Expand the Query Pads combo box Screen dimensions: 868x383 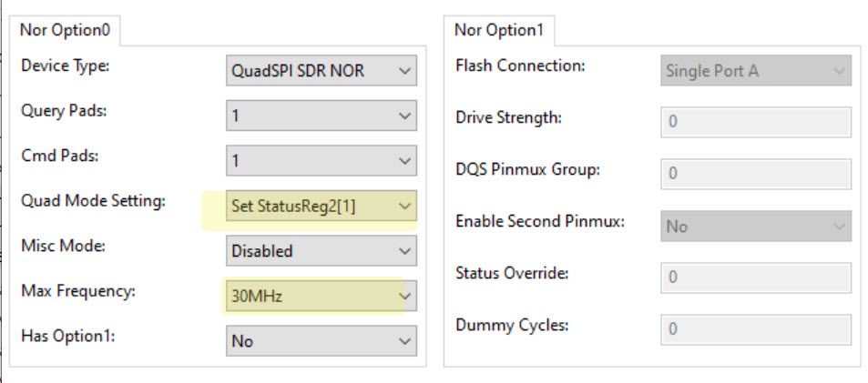322,116
